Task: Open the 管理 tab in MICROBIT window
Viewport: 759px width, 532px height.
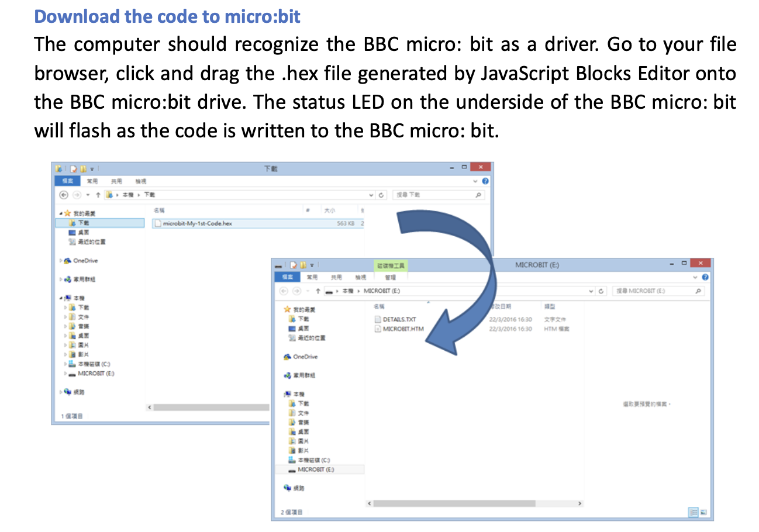Action: coord(390,277)
